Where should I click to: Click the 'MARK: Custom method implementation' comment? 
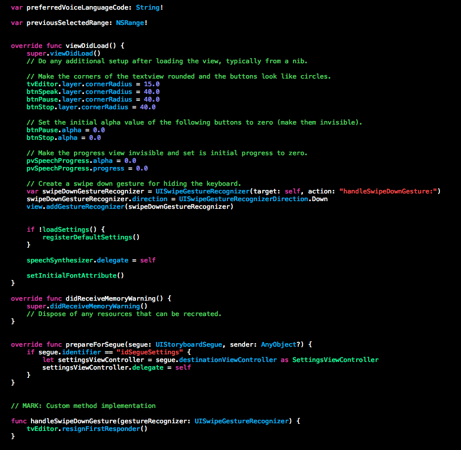[83, 406]
